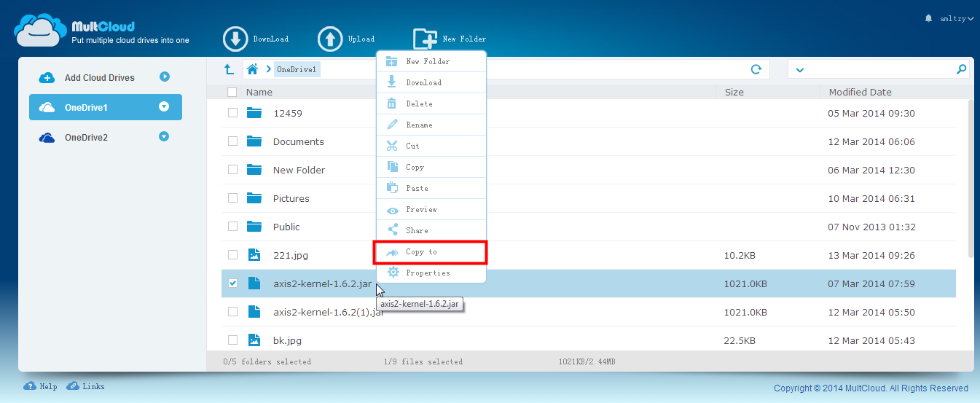The height and width of the screenshot is (403, 980).
Task: Check the box for 221.jpg
Action: click(232, 255)
